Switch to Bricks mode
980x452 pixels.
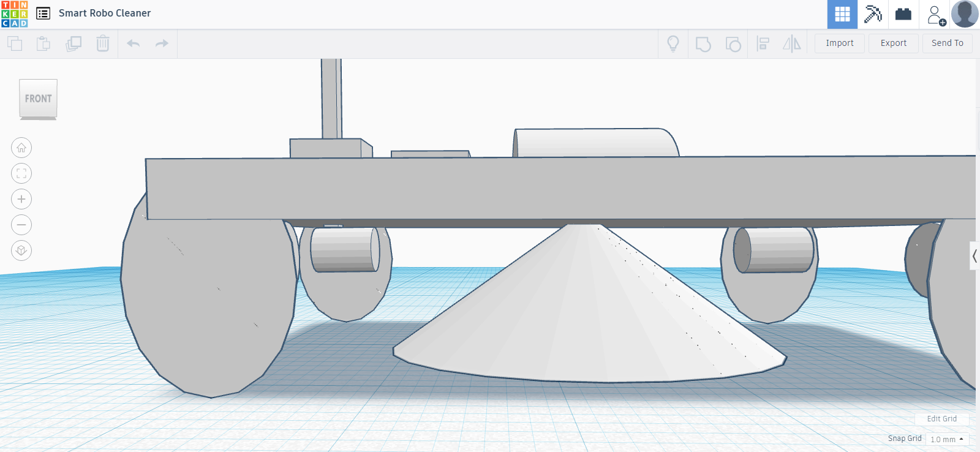903,14
